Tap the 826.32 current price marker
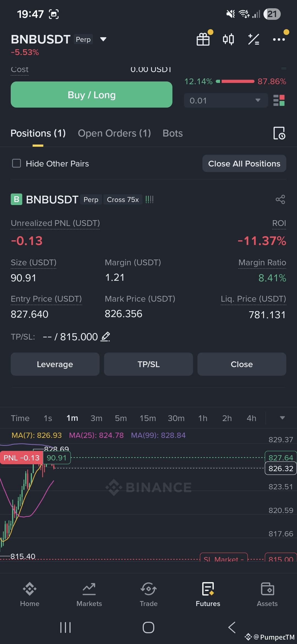Screen dimensions: 297x644 point(281,468)
